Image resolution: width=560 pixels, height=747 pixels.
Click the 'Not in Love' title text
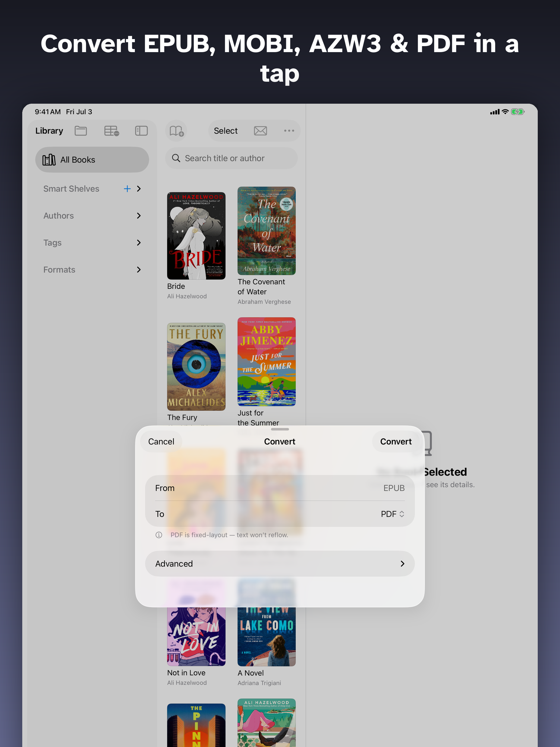(186, 673)
